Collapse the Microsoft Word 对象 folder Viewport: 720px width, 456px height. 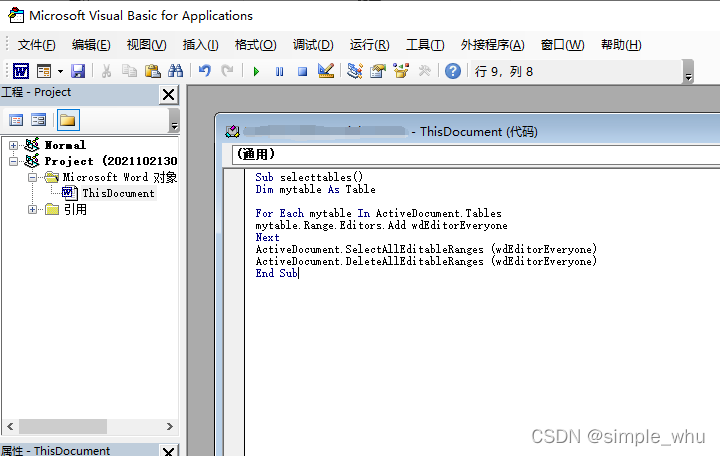coord(32,177)
